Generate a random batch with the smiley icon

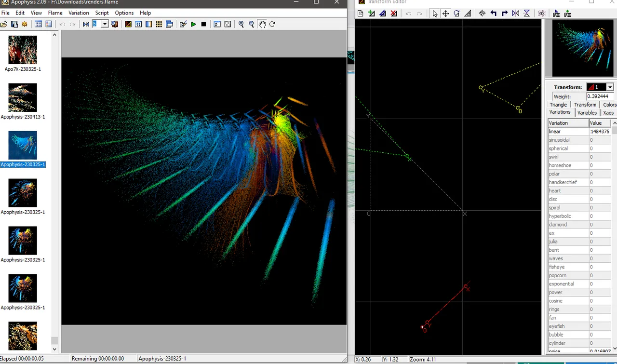coord(25,24)
